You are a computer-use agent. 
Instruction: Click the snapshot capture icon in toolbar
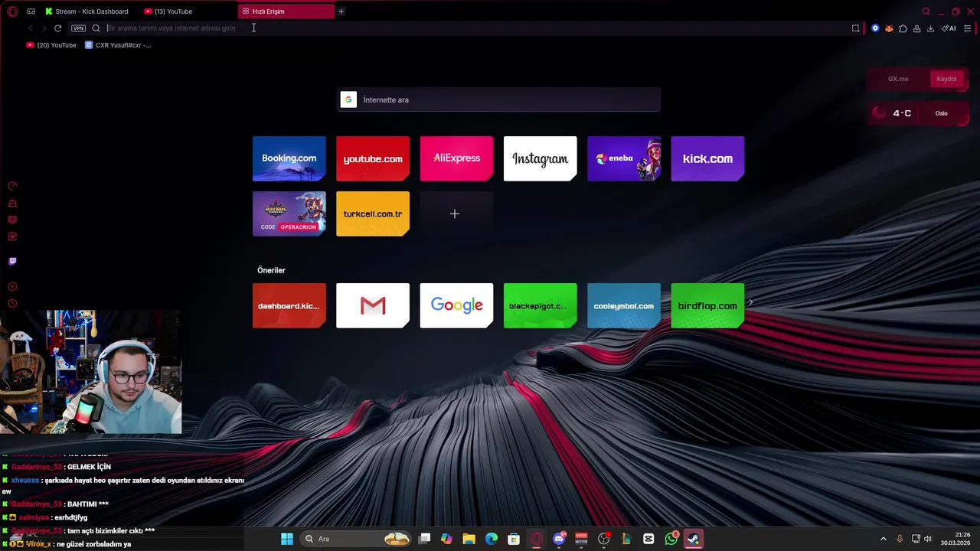point(855,28)
